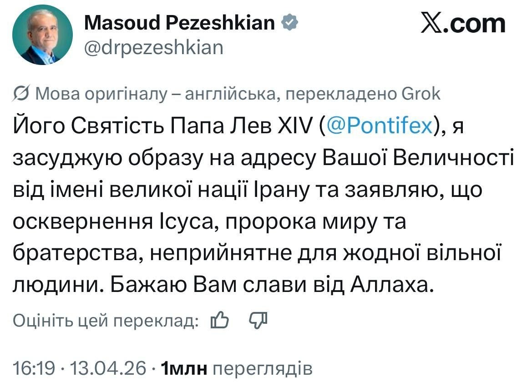Click the 'Мова оригіналу' translation notice

(x=101, y=94)
